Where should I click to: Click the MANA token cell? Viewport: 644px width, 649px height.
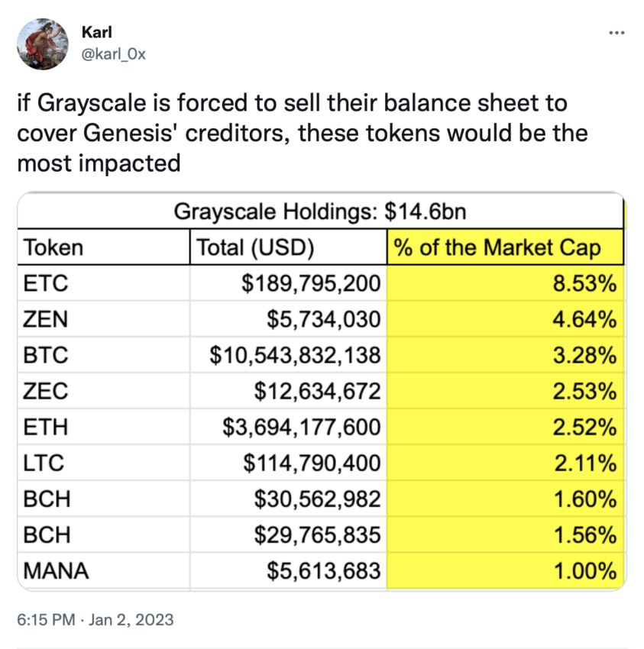[104, 570]
